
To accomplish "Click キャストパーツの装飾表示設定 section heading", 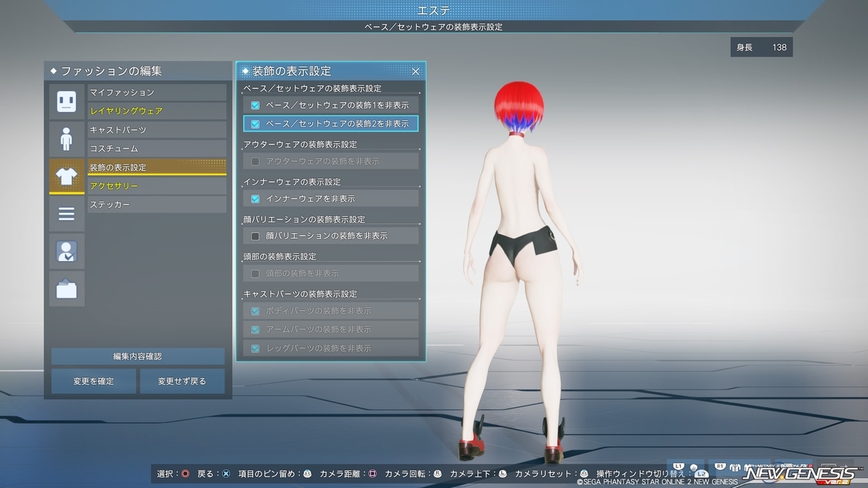I will 300,295.
